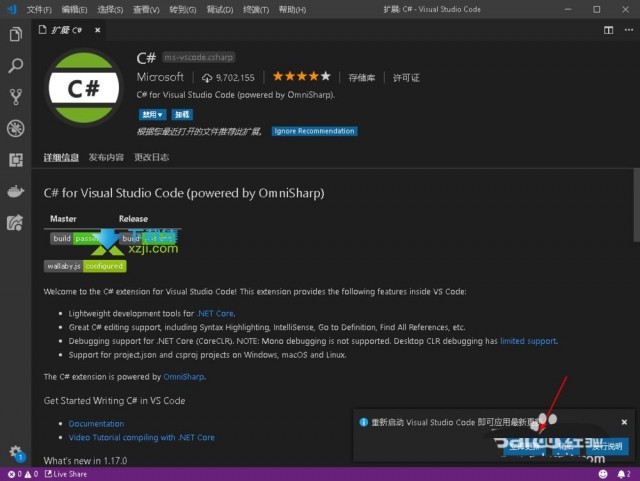Open the Docker whale view

pos(16,191)
